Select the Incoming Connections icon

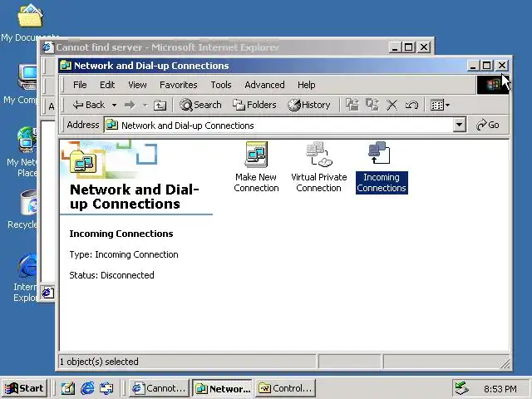click(x=382, y=167)
